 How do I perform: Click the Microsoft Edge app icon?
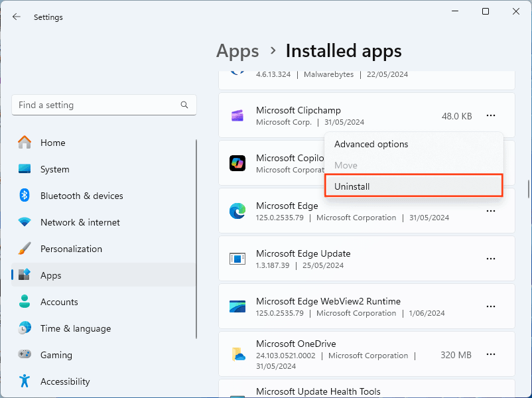[x=237, y=211]
